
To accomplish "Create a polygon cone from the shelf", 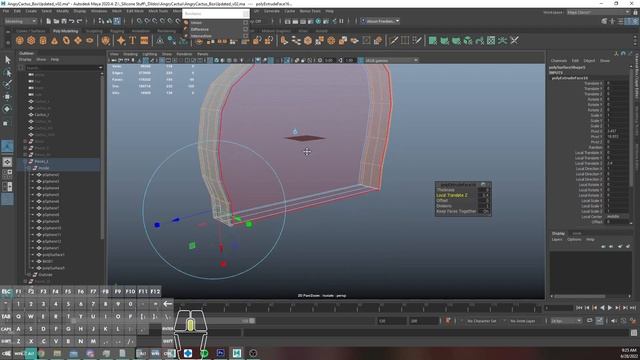I will pos(55,40).
